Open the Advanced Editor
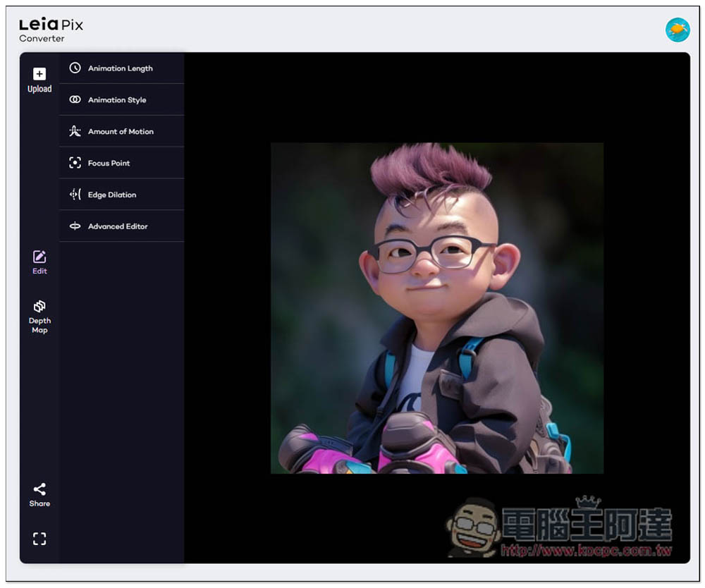 point(118,226)
